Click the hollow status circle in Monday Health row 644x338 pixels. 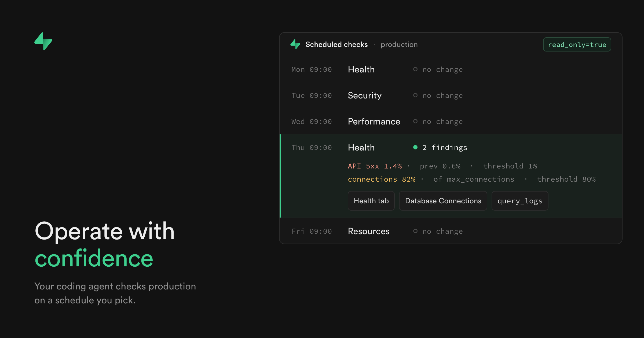tap(415, 69)
